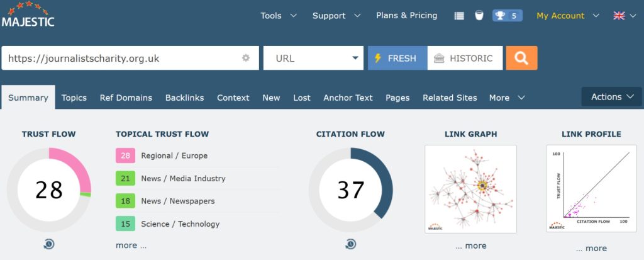The width and height of the screenshot is (644, 260).
Task: Click the green 21 topic badge
Action: click(125, 179)
